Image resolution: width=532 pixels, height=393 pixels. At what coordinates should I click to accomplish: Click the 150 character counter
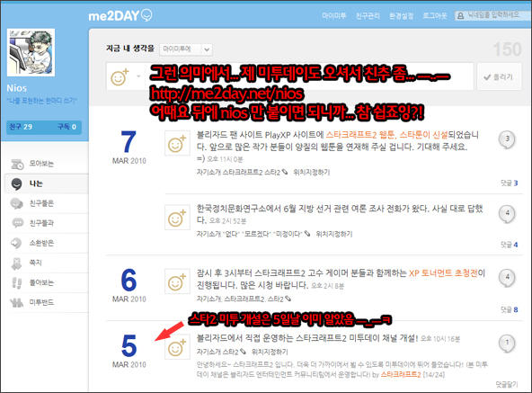pyautogui.click(x=507, y=49)
